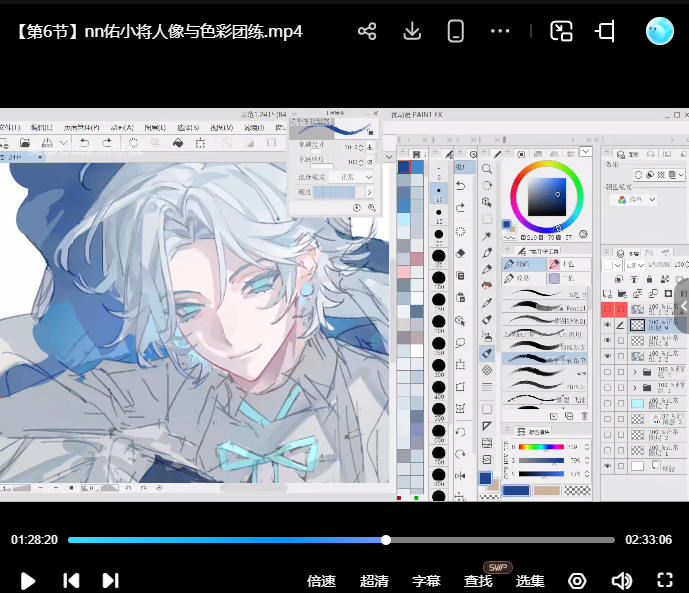Click the circular target icon beside volume
This screenshot has width=689, height=593.
point(577,580)
